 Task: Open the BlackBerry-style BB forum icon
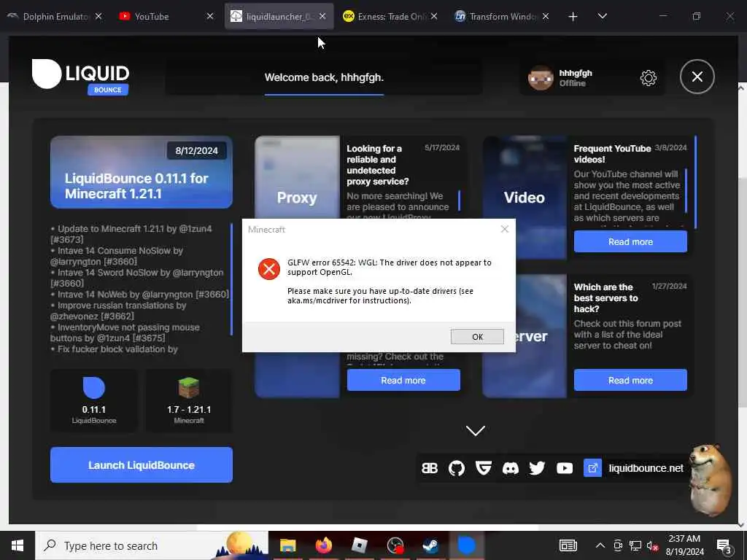(429, 468)
